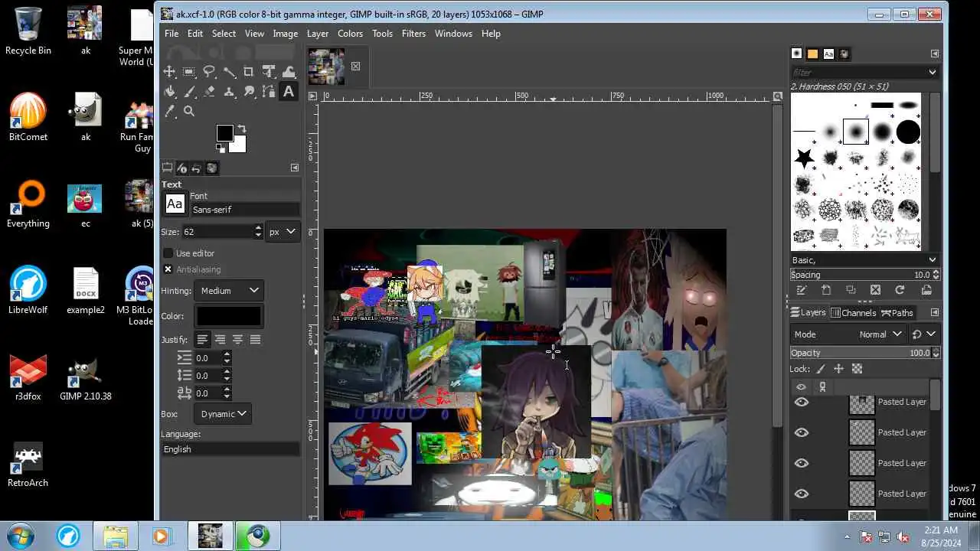Set text justification to centered
Viewport: 980px width, 551px height.
click(237, 339)
